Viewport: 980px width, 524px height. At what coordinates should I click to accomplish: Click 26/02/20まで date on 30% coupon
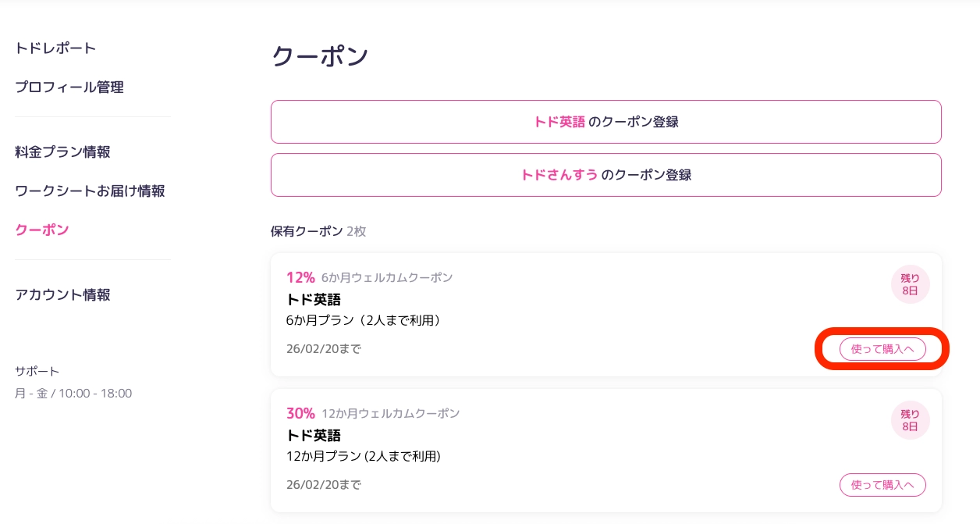pyautogui.click(x=323, y=485)
